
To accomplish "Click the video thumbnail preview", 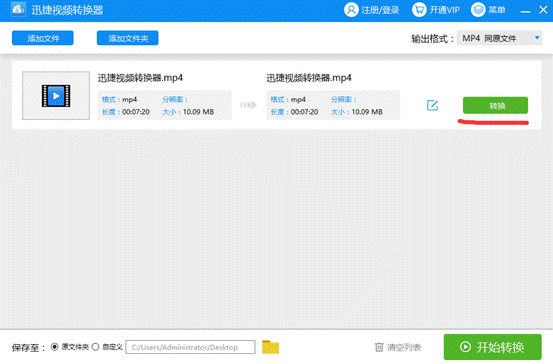I will (x=56, y=96).
